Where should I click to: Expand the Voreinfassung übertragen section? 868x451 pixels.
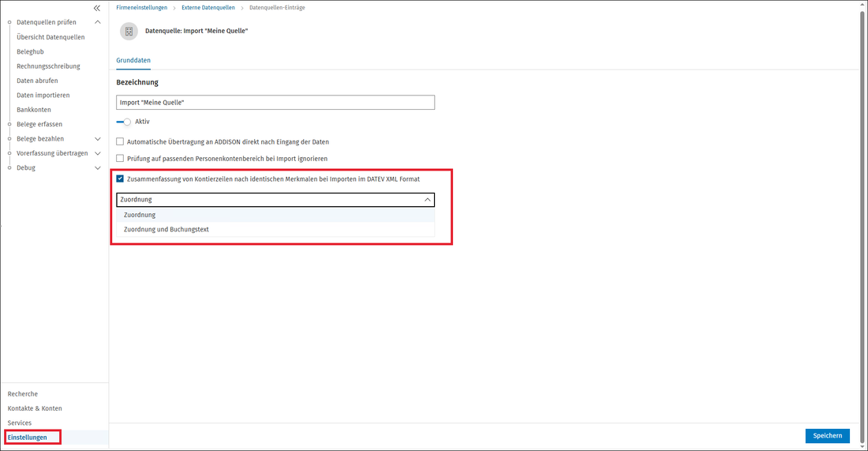[97, 153]
